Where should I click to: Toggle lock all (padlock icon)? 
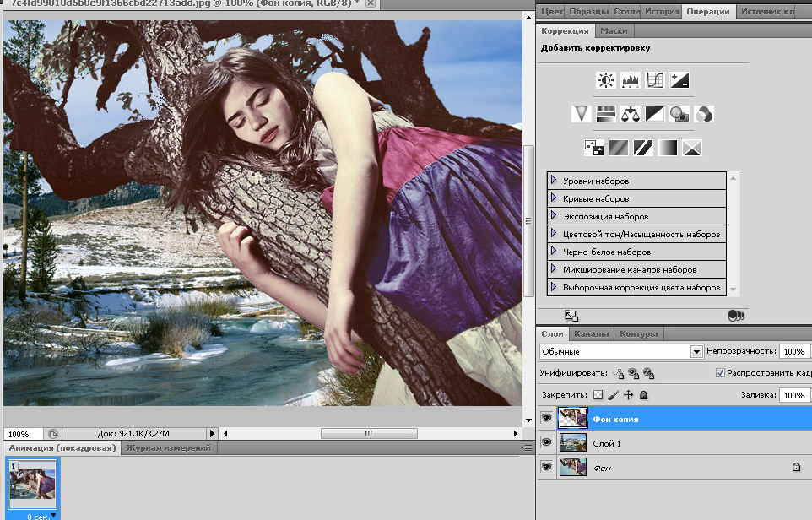tap(644, 395)
